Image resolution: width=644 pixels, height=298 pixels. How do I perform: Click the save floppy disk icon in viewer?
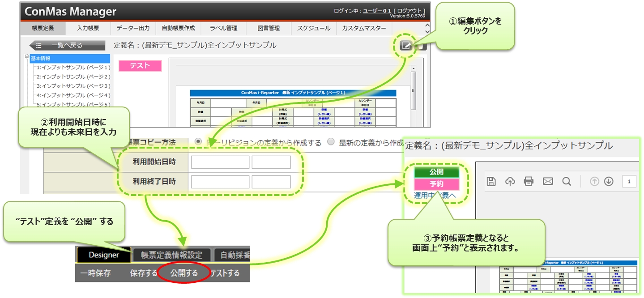coord(491,181)
